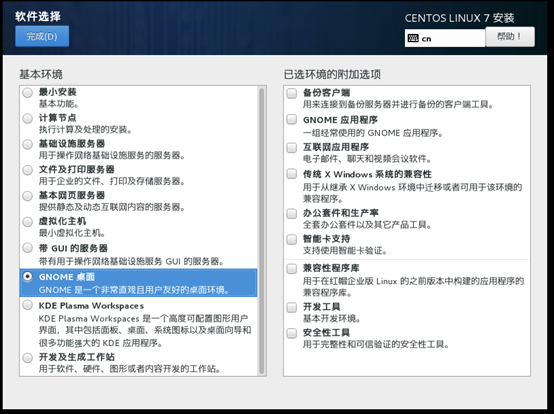Tick the GNOME 应用程序 add-on checkbox
This screenshot has height=414, width=554.
pyautogui.click(x=291, y=119)
